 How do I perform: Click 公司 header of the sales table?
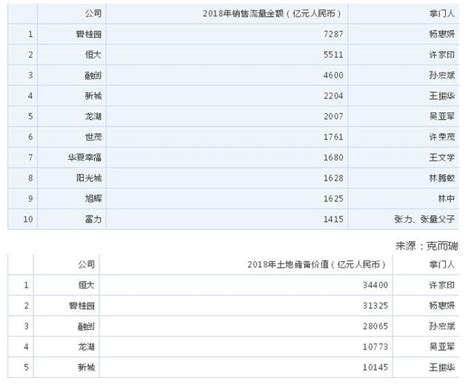(93, 14)
